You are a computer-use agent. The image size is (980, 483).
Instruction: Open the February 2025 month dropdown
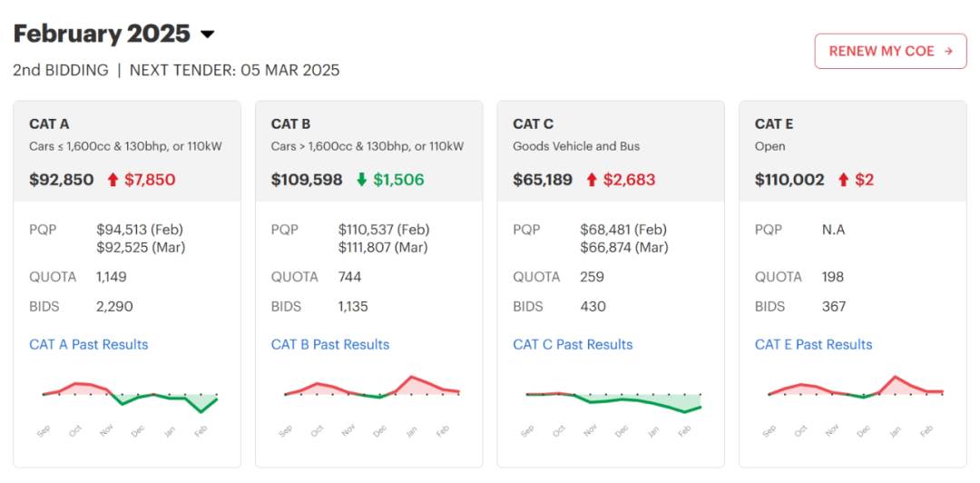[x=208, y=34]
